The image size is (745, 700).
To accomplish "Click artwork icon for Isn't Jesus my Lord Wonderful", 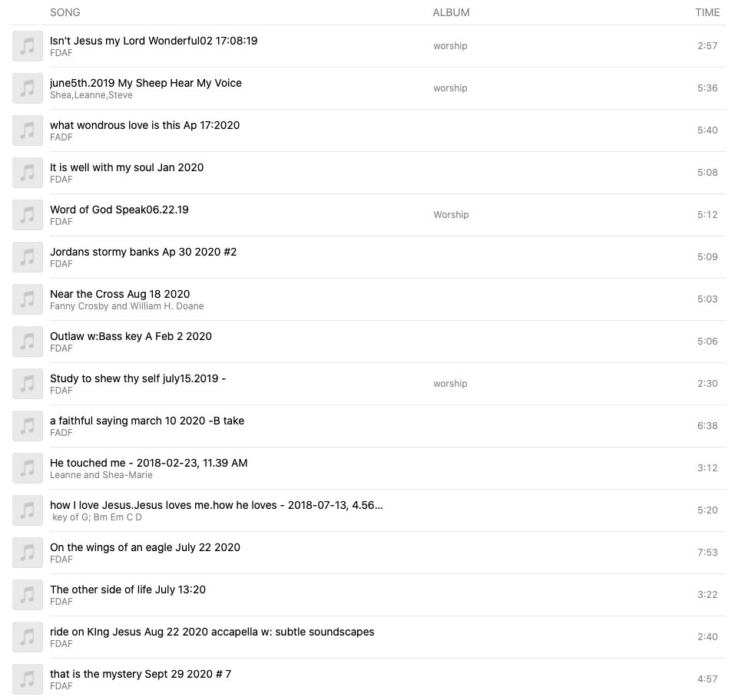I will pos(28,46).
